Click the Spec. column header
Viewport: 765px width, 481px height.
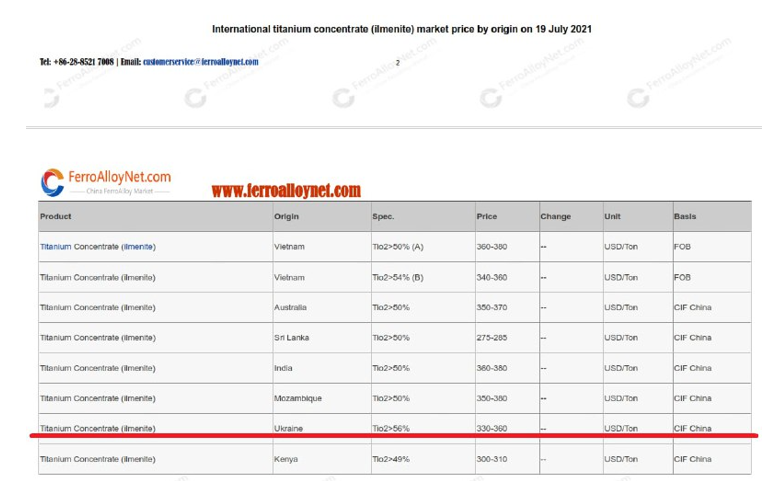tap(383, 216)
